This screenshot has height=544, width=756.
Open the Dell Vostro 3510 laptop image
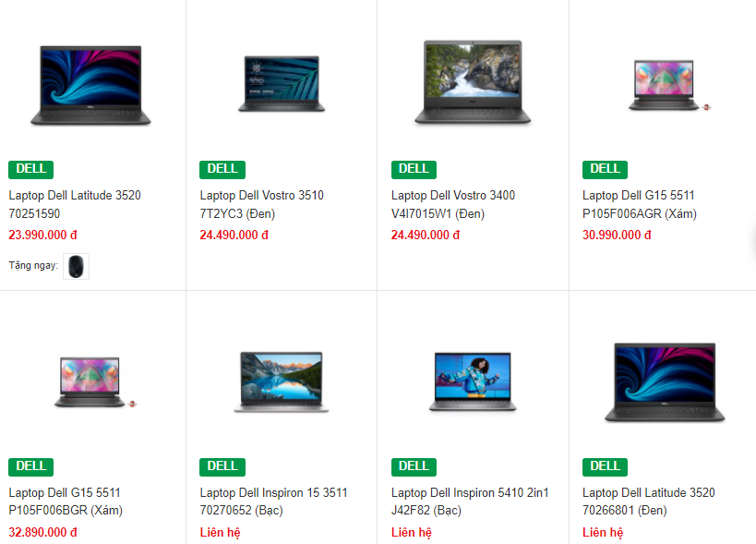click(282, 84)
